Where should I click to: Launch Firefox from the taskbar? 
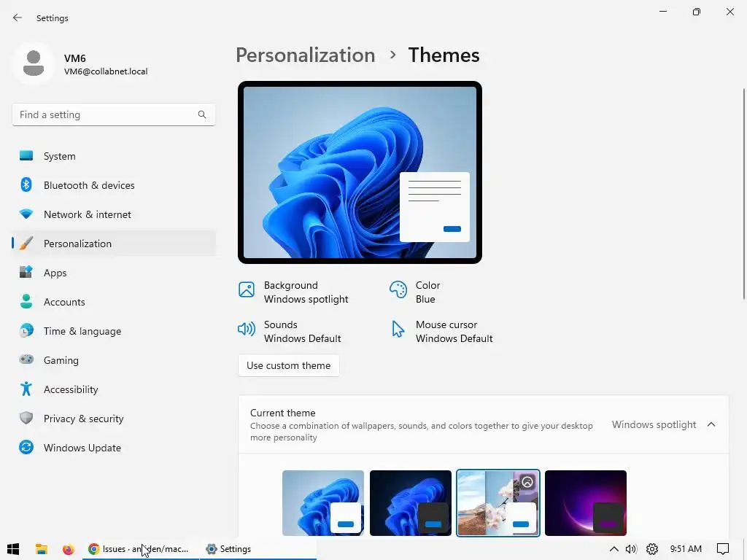tap(68, 549)
